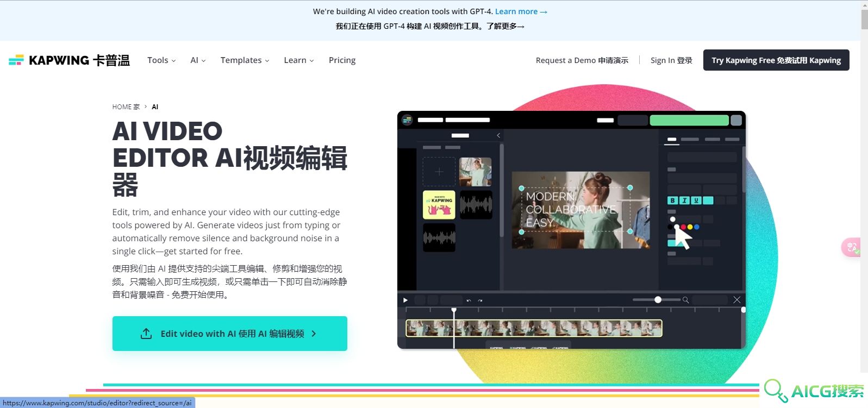Click the timeline playhead marker

454,310
